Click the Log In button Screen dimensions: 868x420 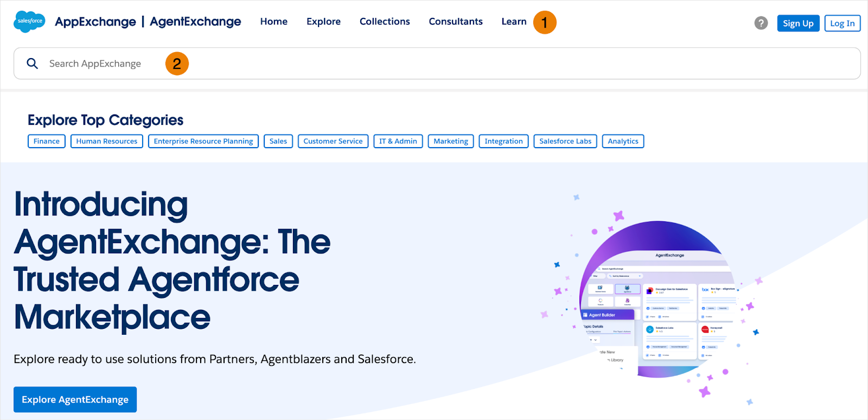point(843,23)
